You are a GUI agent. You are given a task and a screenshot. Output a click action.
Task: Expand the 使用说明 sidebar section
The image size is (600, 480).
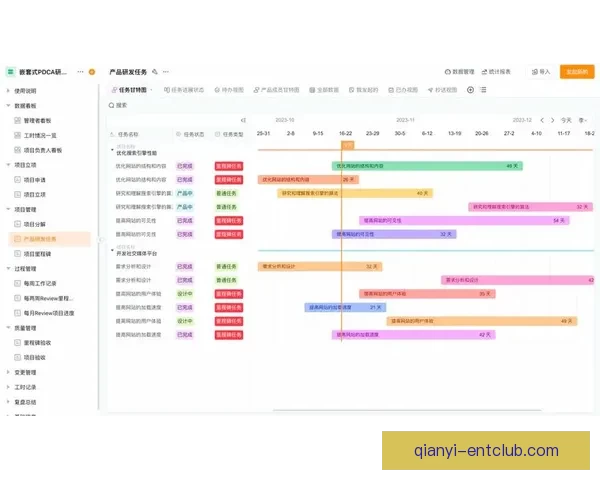(x=7, y=90)
